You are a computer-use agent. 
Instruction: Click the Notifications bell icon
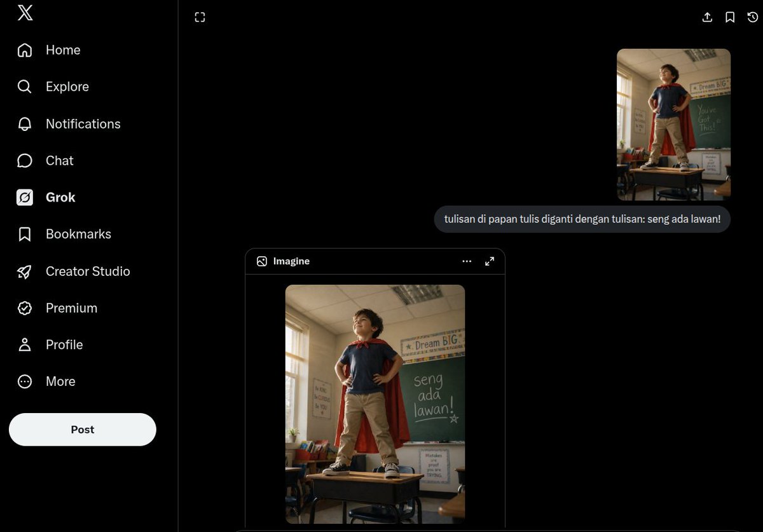[x=25, y=124]
